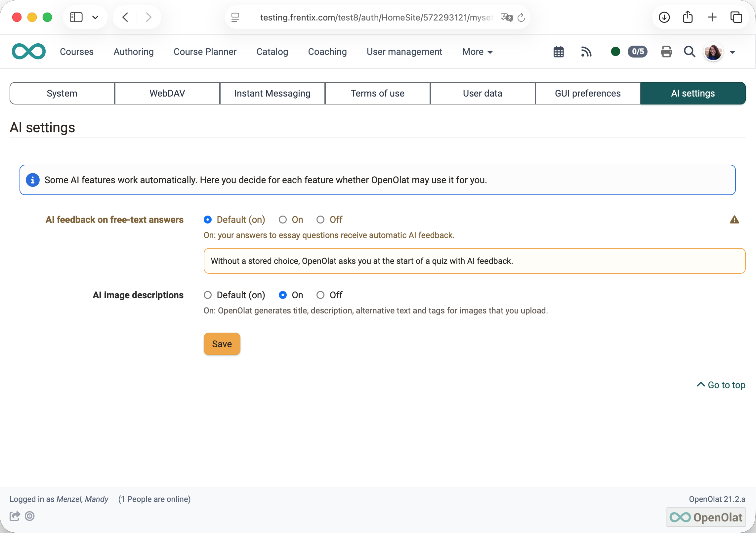Click the share icon in footer
The height and width of the screenshot is (533, 756).
15,516
